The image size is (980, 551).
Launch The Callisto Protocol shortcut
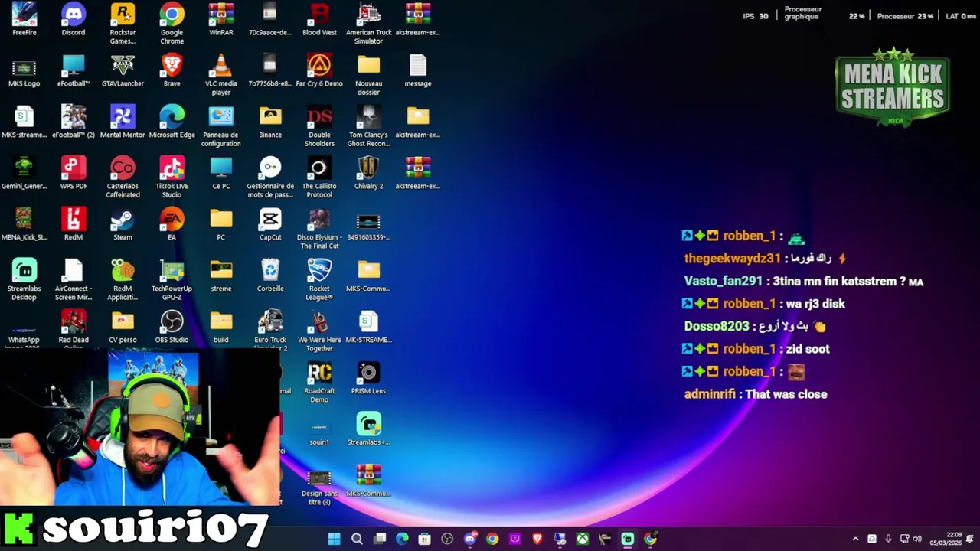[319, 177]
